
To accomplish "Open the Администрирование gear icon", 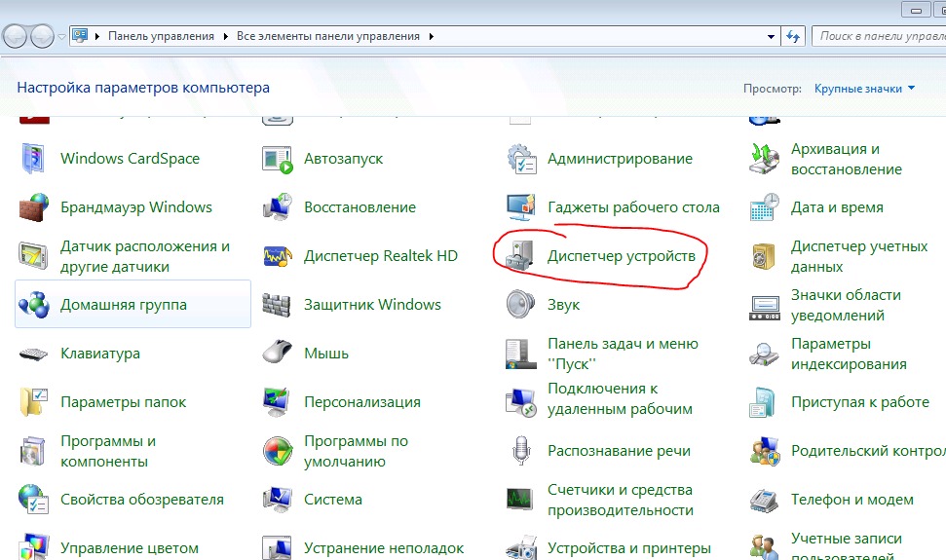I will tap(521, 159).
